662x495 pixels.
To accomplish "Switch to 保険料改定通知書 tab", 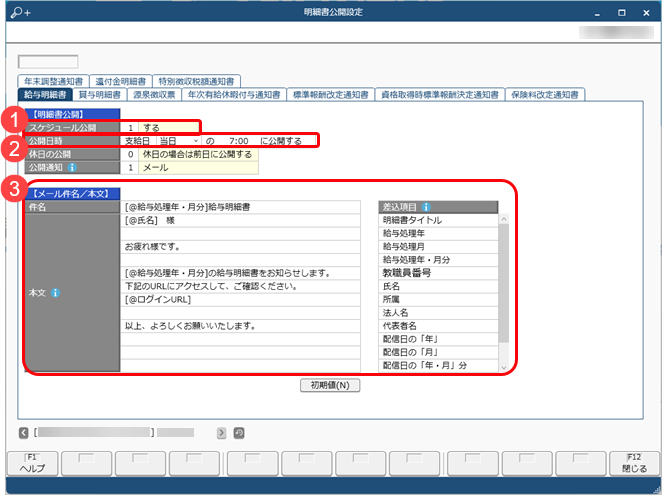I will coord(545,95).
